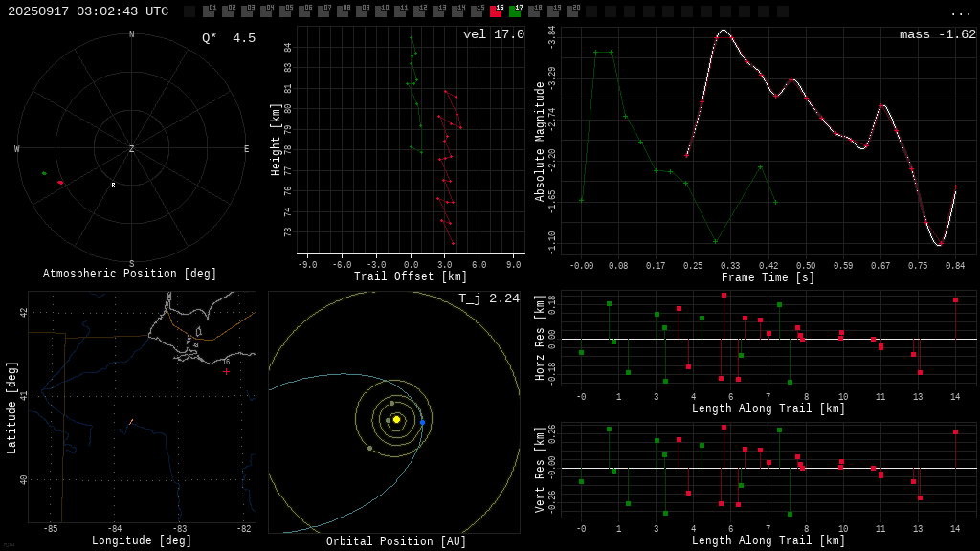Click the red station 16 cross on map
The width and height of the screenshot is (980, 551).
click(226, 372)
